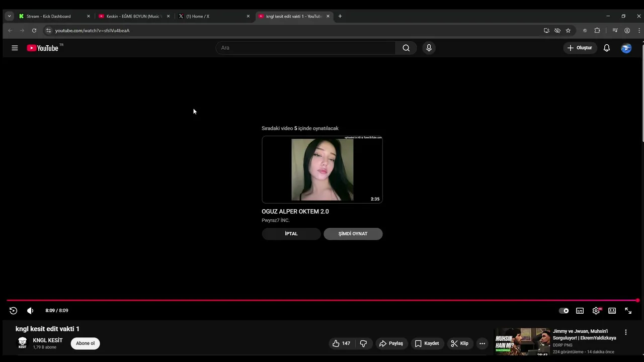
Task: Open the Chrome profile icon
Action: [x=627, y=31]
